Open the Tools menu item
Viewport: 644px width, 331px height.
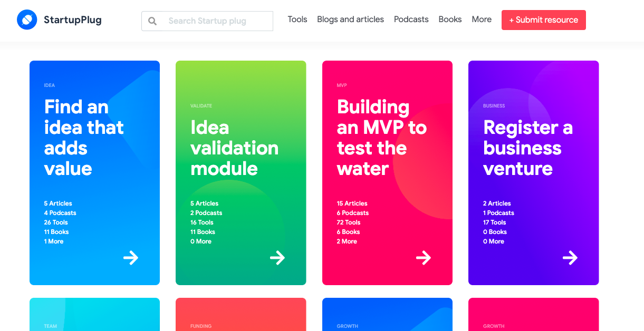coord(297,20)
